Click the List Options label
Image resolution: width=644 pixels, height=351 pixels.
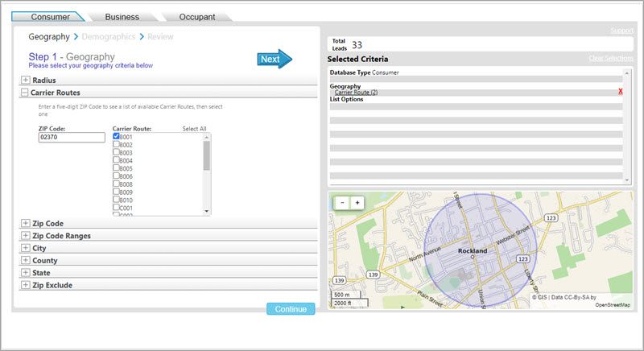click(346, 99)
